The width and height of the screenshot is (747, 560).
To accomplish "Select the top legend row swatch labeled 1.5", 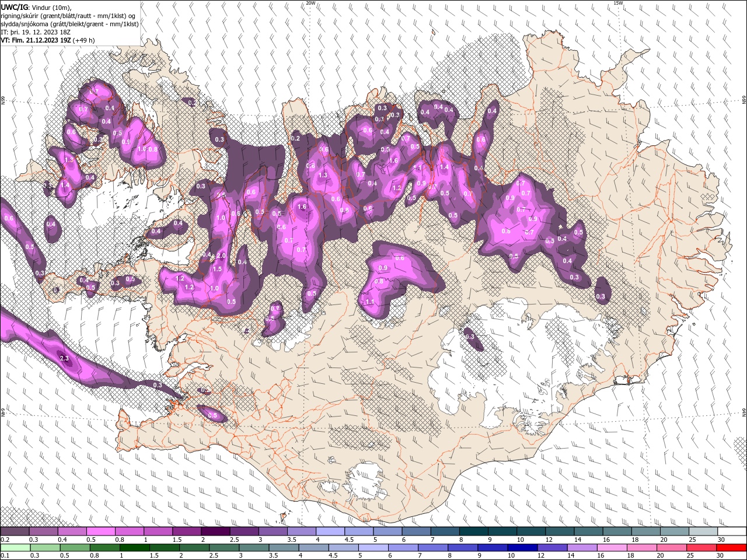I will (x=187, y=531).
